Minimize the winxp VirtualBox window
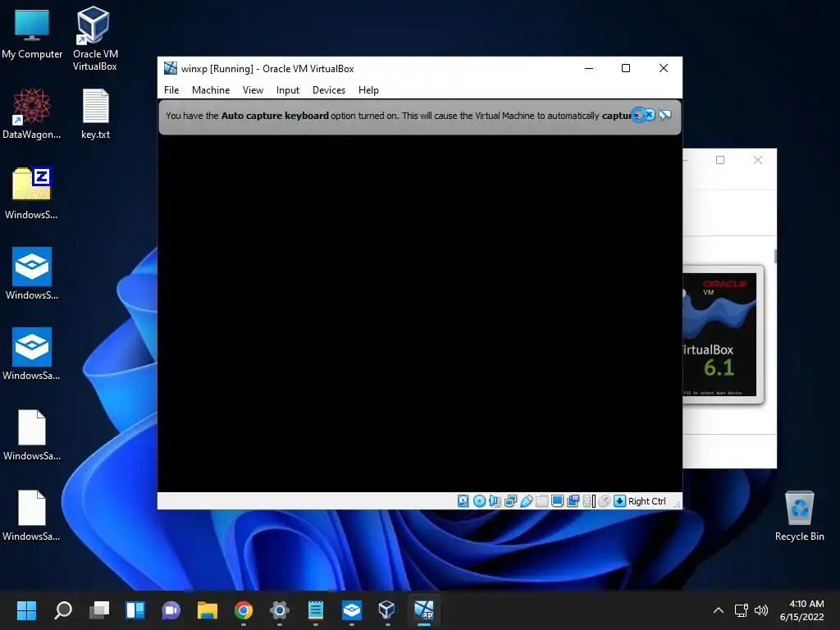840x630 pixels. click(x=589, y=68)
